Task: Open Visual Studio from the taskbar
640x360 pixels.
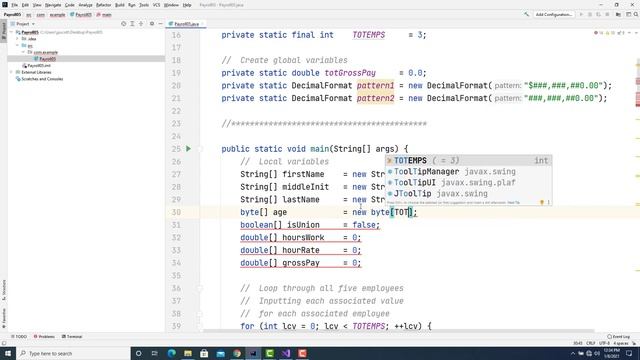Action: [x=286, y=353]
